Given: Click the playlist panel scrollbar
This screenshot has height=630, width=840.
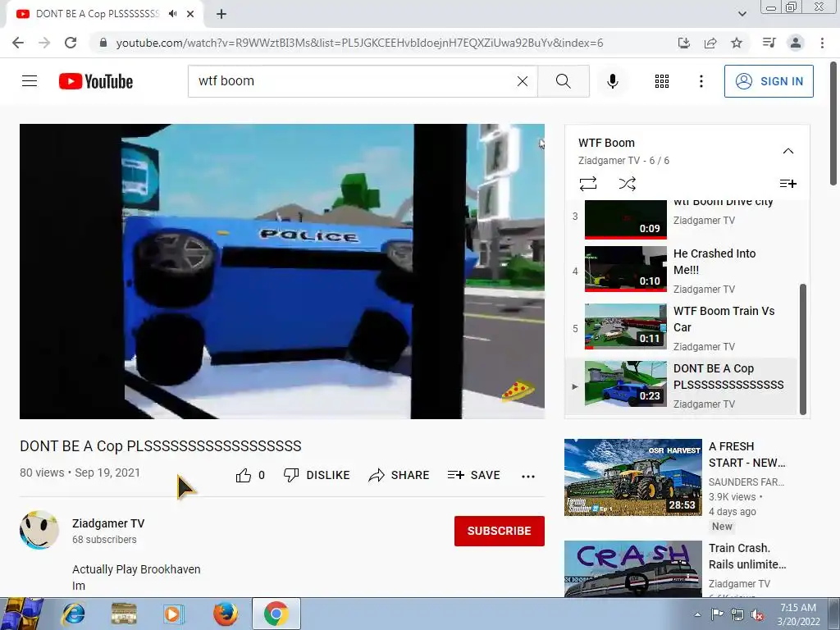Looking at the screenshot, I should coord(802,348).
